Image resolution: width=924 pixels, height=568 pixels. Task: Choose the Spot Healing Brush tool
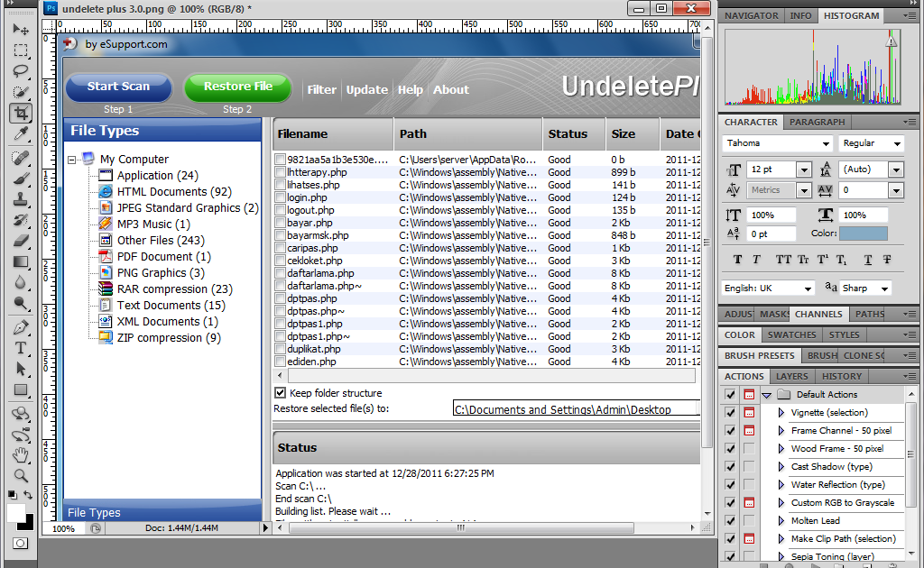click(21, 158)
